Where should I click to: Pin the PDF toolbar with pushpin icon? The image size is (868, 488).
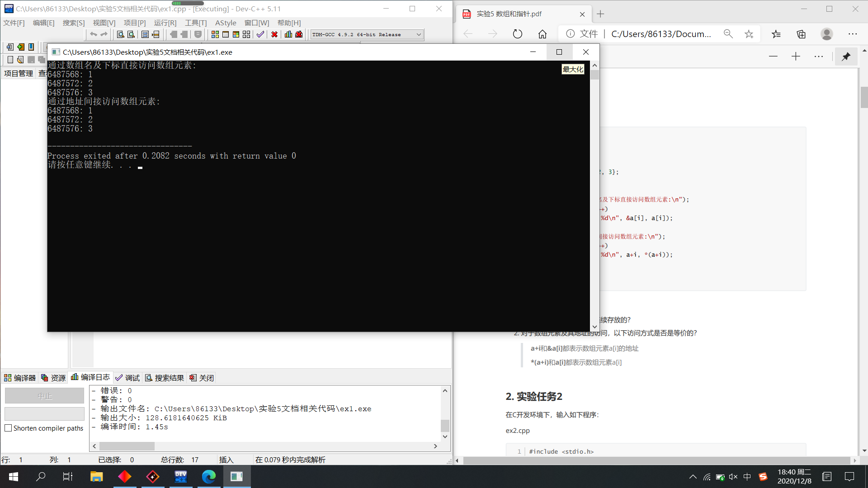click(x=846, y=56)
